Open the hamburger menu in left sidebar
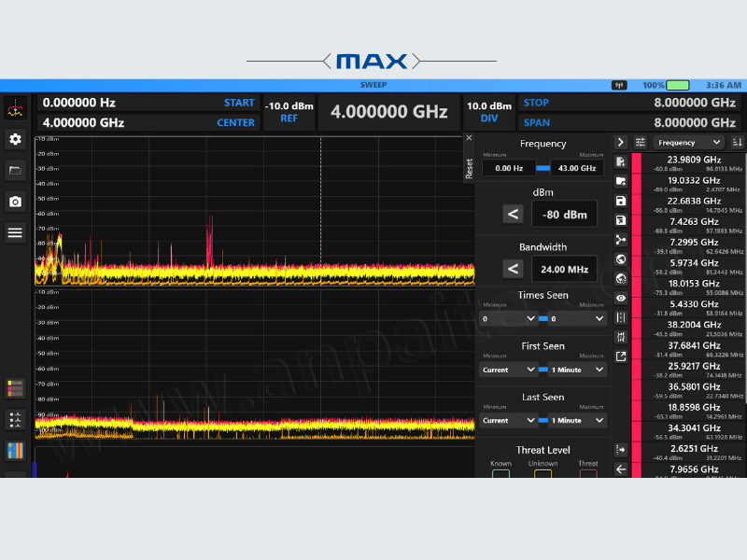Screen dimensions: 747x560 point(15,232)
